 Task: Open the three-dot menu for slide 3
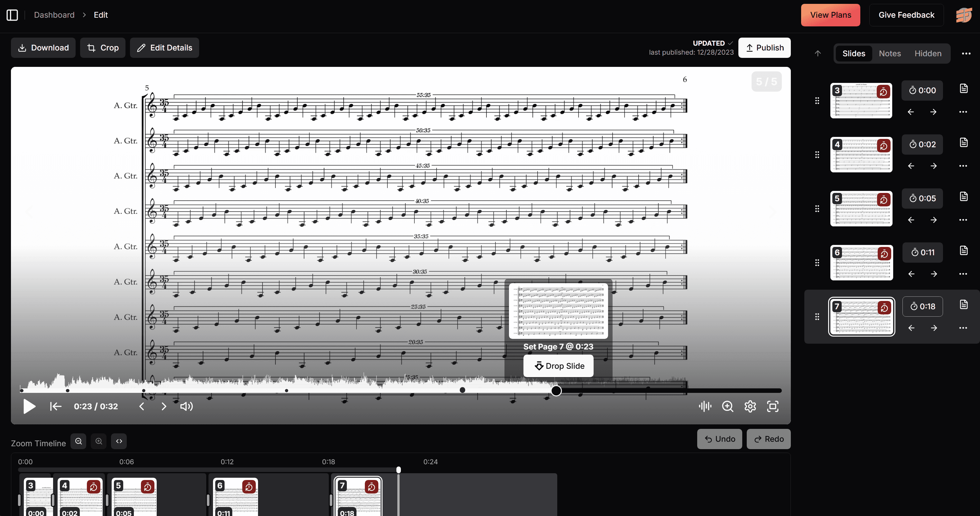(963, 112)
